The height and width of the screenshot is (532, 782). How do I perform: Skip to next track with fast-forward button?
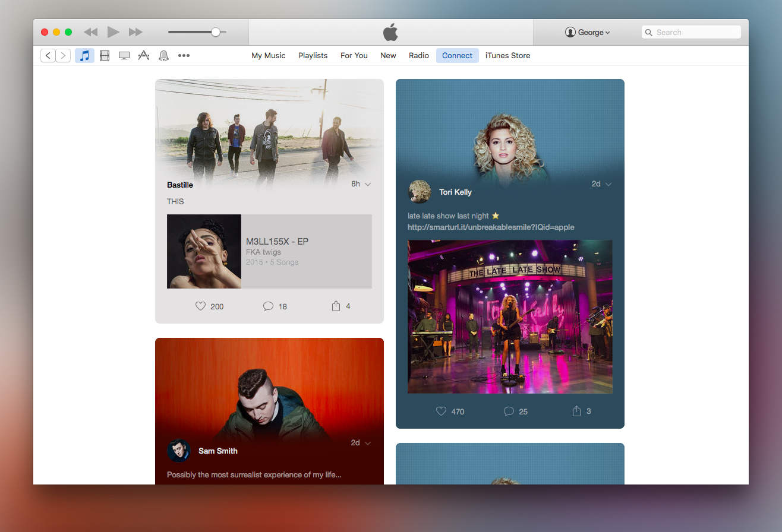pos(135,32)
